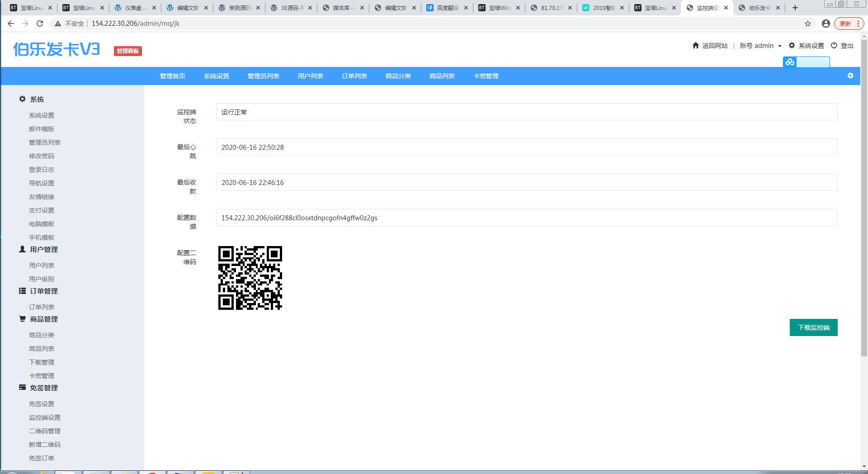Open 支付设置 in the sidebar

pos(42,210)
